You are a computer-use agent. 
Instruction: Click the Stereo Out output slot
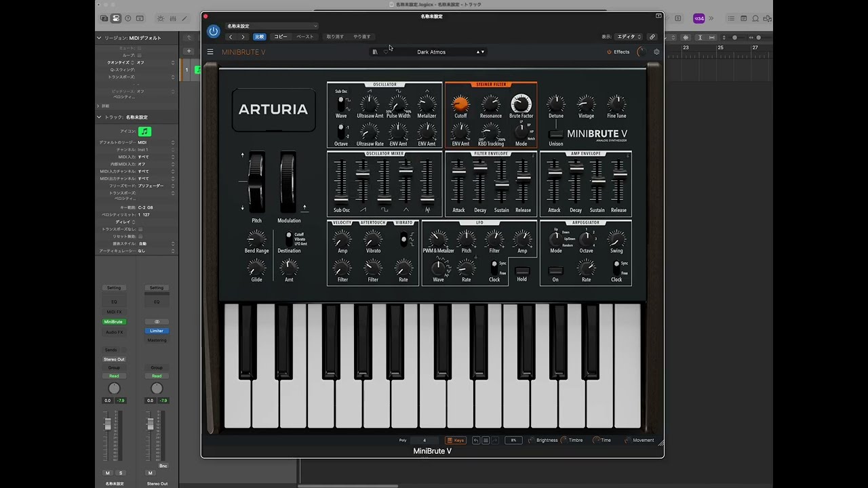click(114, 359)
